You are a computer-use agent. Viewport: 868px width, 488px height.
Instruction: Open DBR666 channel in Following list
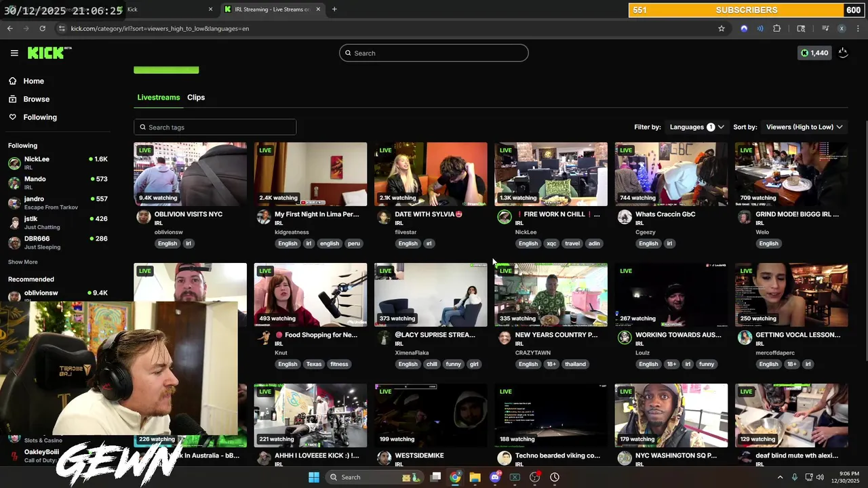click(x=58, y=243)
